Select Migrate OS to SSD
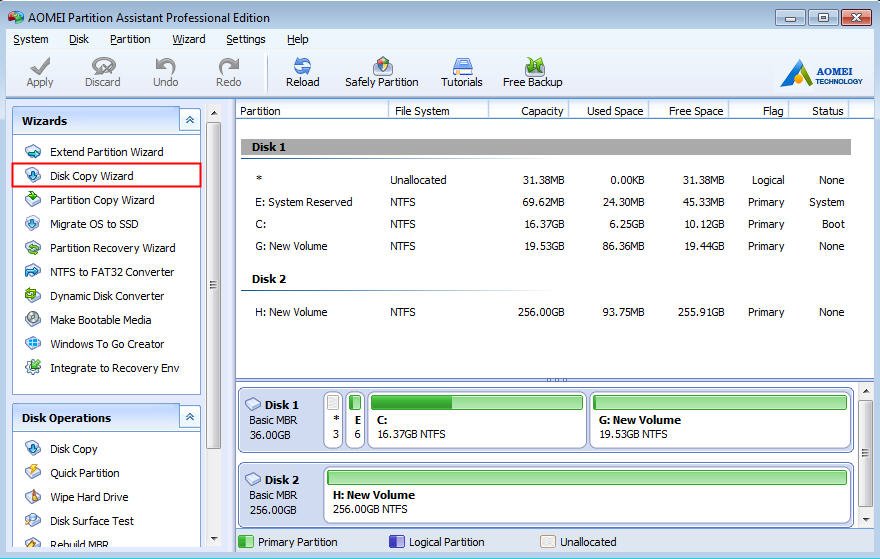 pyautogui.click(x=94, y=224)
